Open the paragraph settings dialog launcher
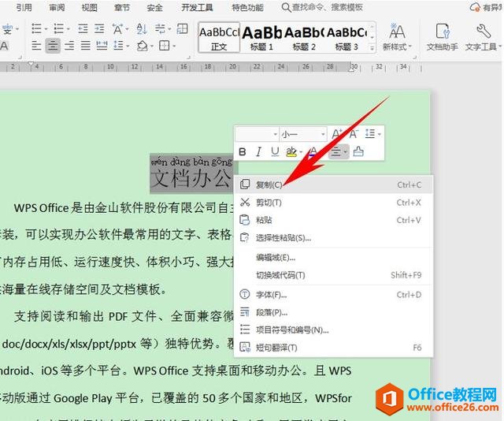504x421 pixels. click(189, 58)
